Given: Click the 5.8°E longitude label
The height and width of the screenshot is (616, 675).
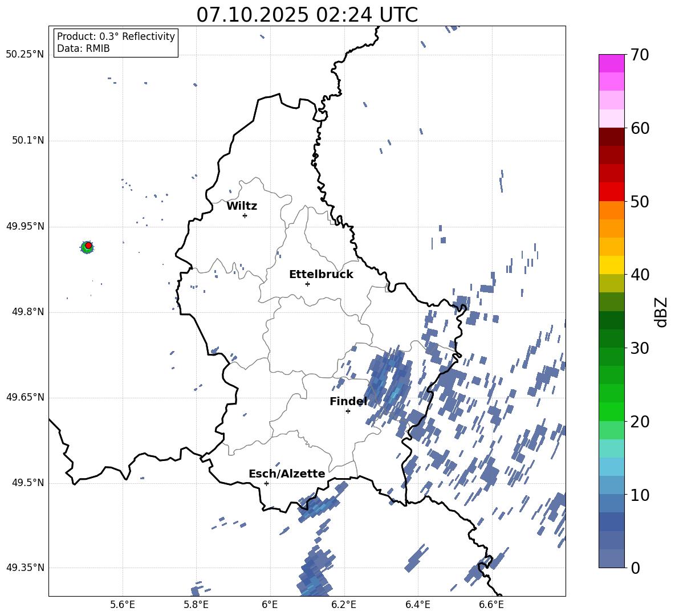Looking at the screenshot, I should pyautogui.click(x=196, y=605).
